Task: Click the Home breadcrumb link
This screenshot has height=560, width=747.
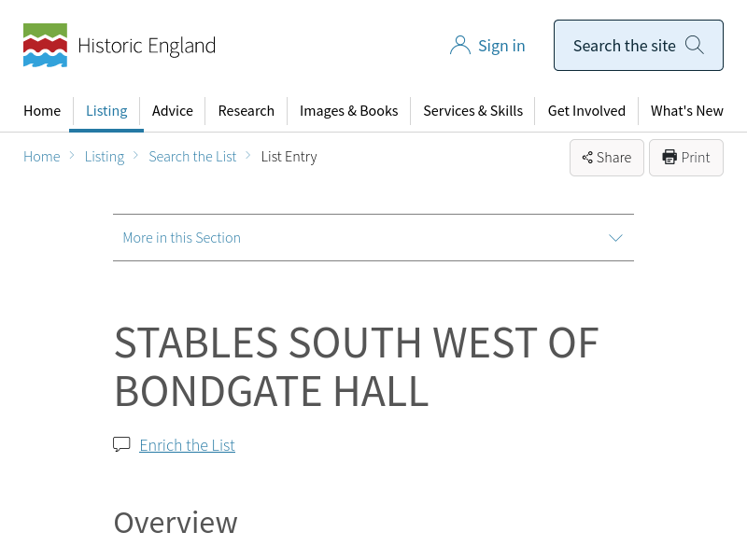Action: [42, 157]
